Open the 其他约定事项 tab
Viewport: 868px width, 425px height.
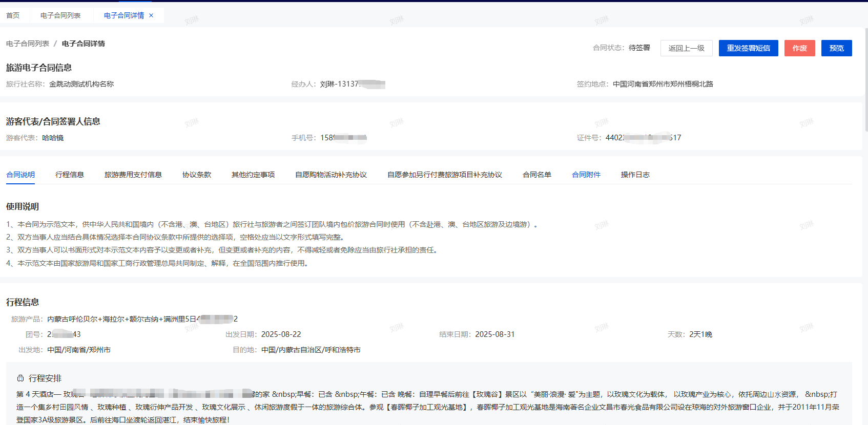[253, 175]
